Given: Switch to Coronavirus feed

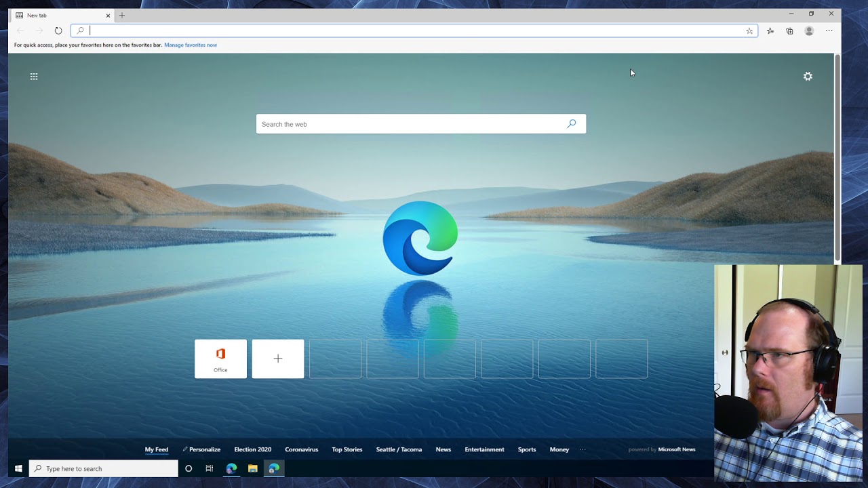Looking at the screenshot, I should (302, 449).
